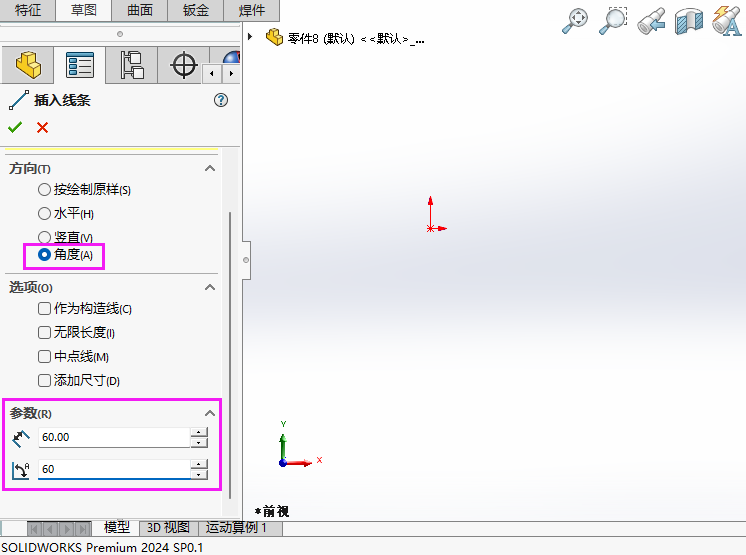Enable 无限长度(I) checkbox
The image size is (746, 555).
(44, 332)
